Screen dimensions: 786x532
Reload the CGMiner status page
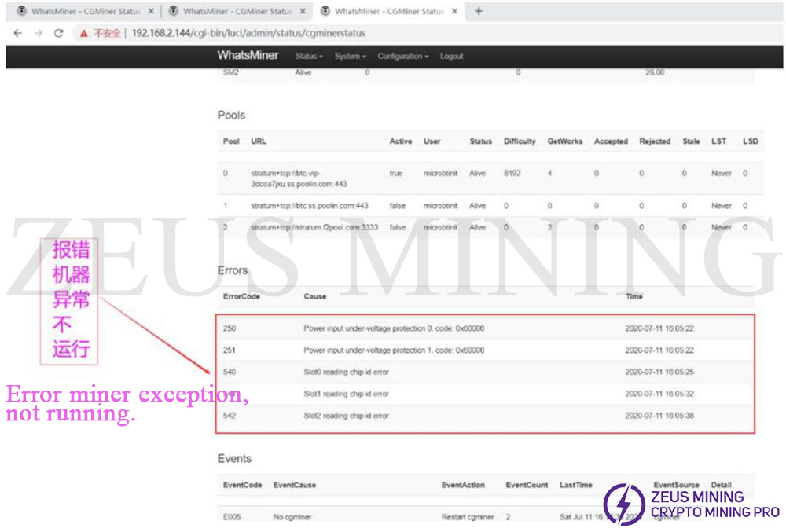pos(58,33)
